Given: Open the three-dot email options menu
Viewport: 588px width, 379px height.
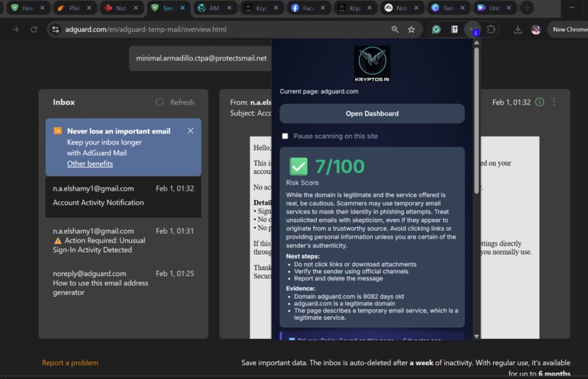Looking at the screenshot, I should coord(554,102).
